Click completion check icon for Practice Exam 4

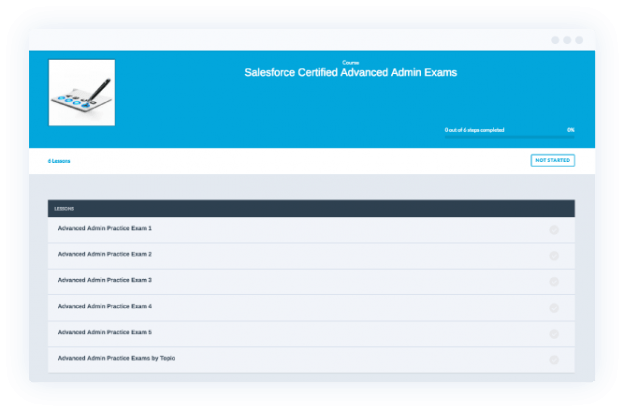(554, 308)
